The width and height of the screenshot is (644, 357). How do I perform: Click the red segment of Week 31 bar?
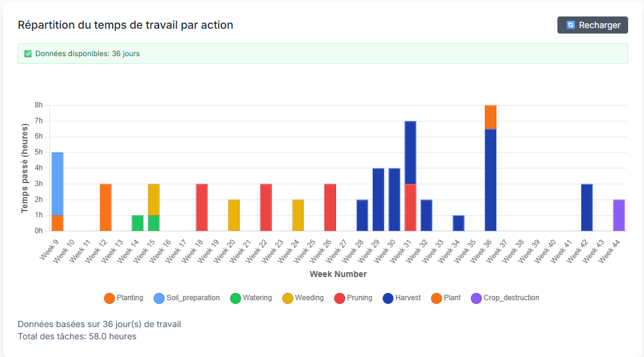(410, 207)
